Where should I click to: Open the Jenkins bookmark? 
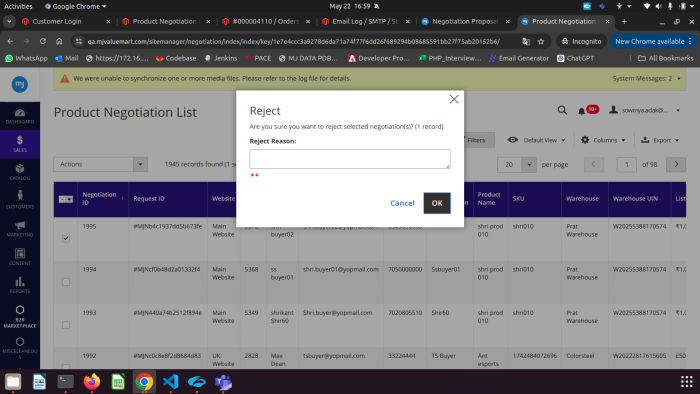pyautogui.click(x=221, y=58)
